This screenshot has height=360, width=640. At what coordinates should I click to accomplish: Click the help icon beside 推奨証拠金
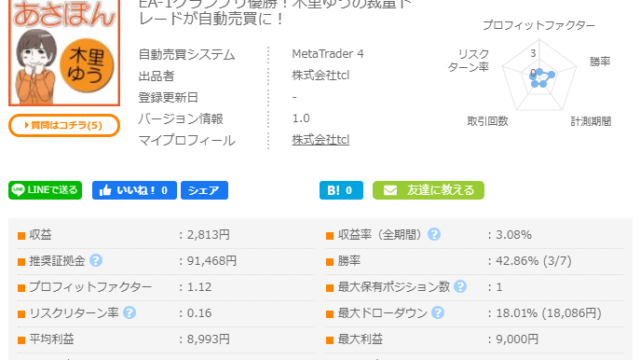[96, 260]
